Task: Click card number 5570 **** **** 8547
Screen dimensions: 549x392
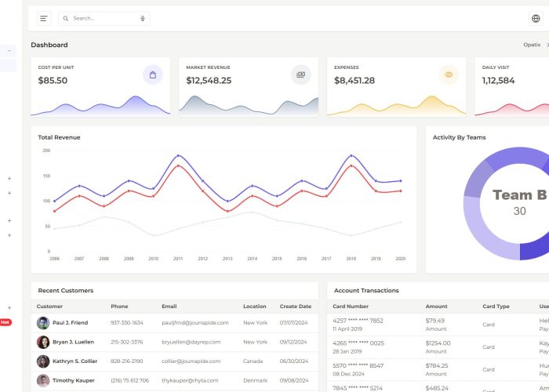Action: (358, 366)
